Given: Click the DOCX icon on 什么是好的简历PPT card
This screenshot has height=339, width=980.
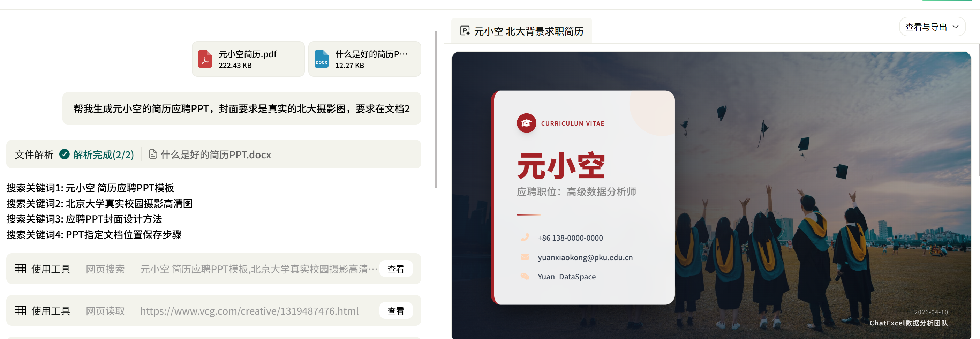Looking at the screenshot, I should (322, 59).
